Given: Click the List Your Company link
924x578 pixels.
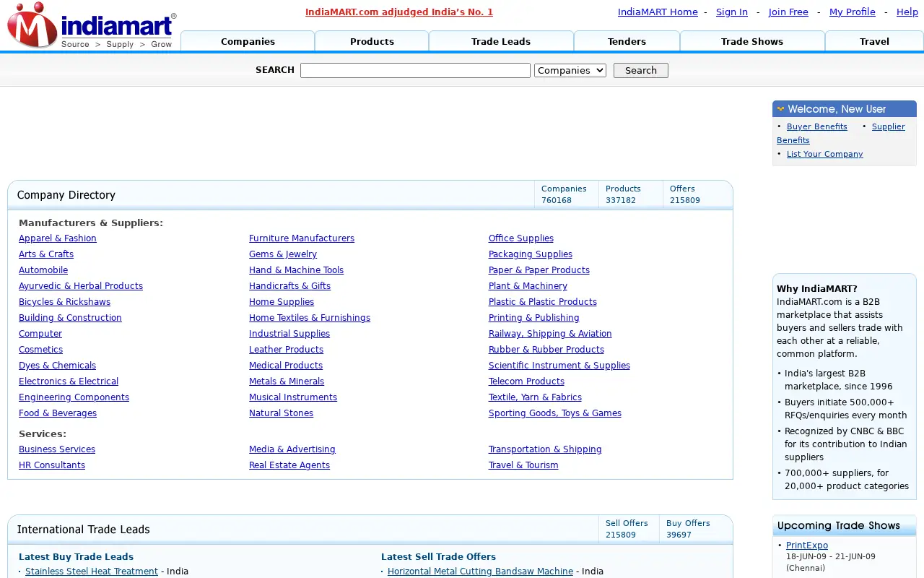Looking at the screenshot, I should tap(825, 154).
